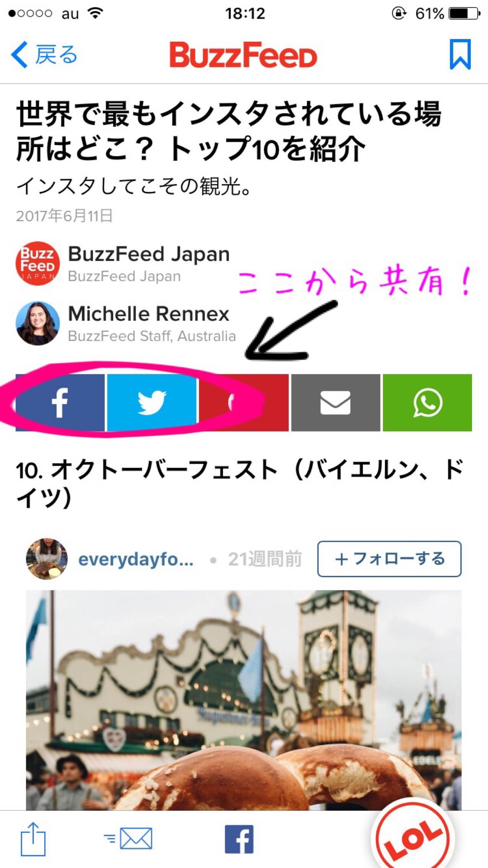Open the Oktoberfest pretzel photo
Image resolution: width=488 pixels, height=868 pixels.
244,700
